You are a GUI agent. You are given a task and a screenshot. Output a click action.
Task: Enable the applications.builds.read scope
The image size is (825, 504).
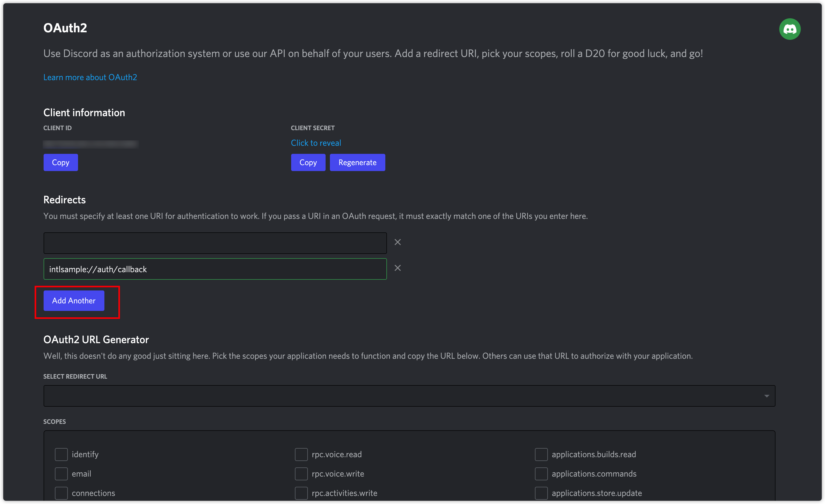pyautogui.click(x=541, y=455)
